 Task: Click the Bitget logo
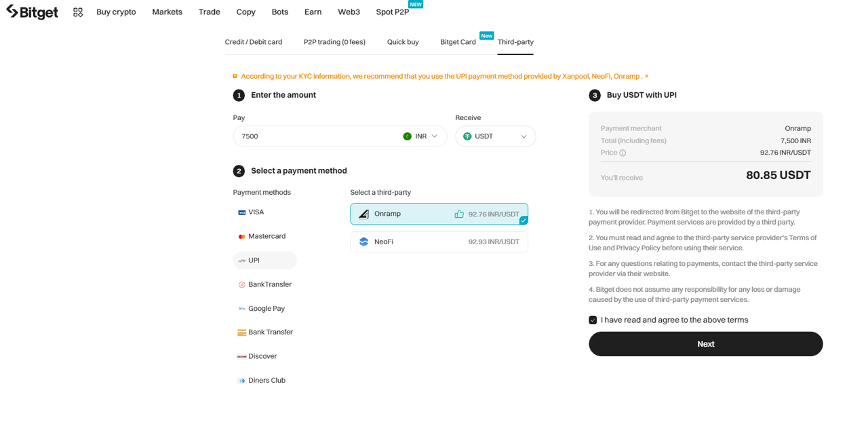click(x=32, y=12)
